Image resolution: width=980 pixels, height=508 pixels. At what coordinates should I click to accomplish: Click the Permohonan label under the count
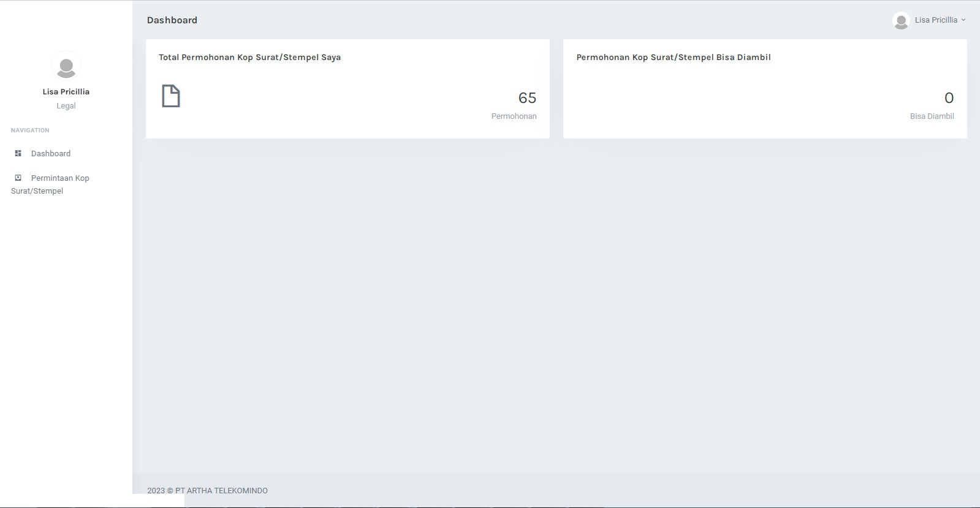[x=514, y=116]
